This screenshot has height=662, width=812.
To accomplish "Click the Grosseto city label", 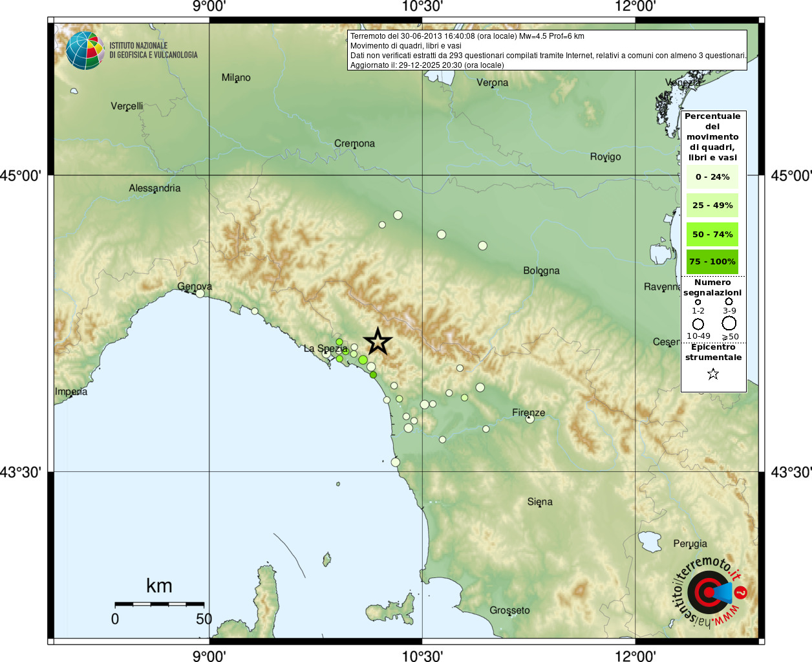I will tap(509, 610).
